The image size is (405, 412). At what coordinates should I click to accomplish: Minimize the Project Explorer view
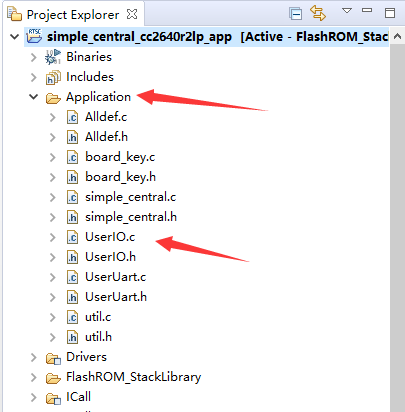[x=367, y=10]
